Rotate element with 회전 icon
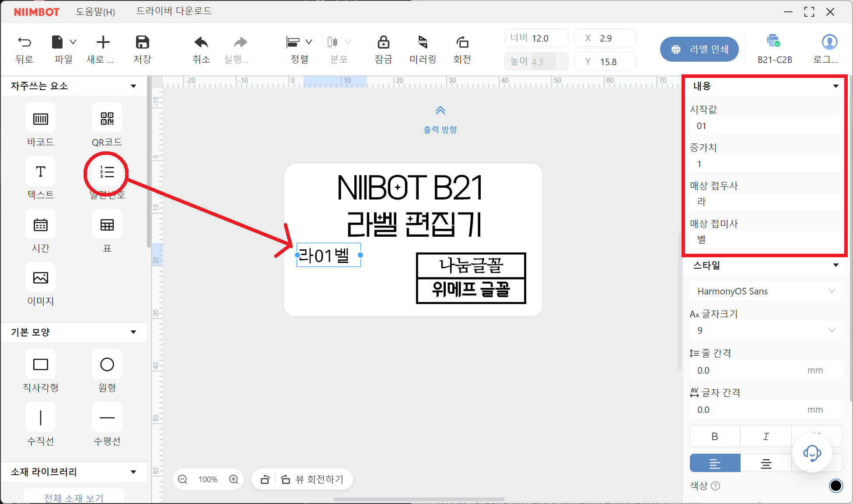The width and height of the screenshot is (853, 504). pos(462,42)
